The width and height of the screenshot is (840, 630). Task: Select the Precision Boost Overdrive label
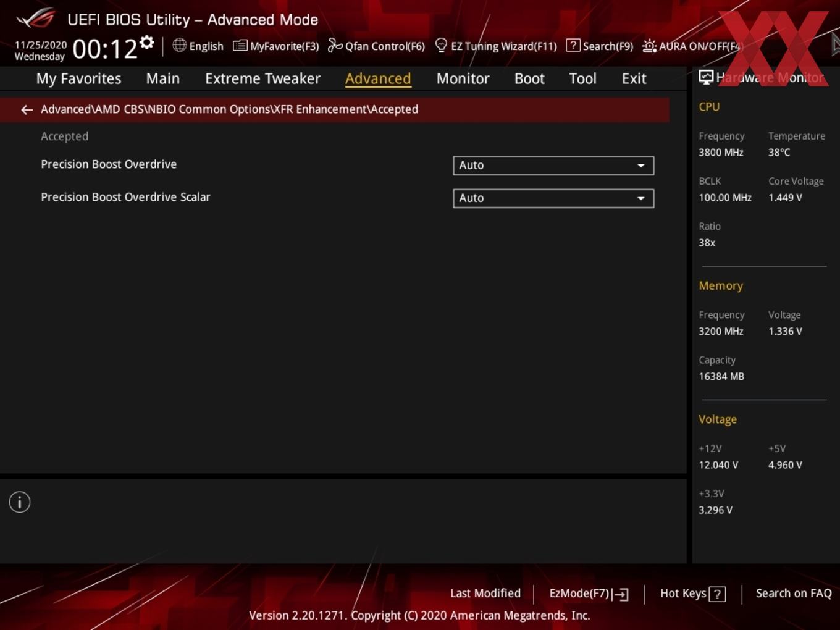(x=109, y=164)
